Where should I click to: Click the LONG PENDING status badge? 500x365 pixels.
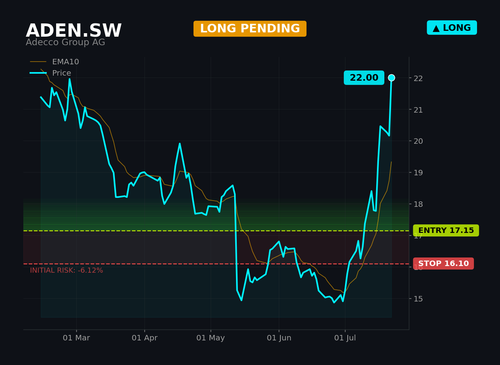[x=250, y=29]
